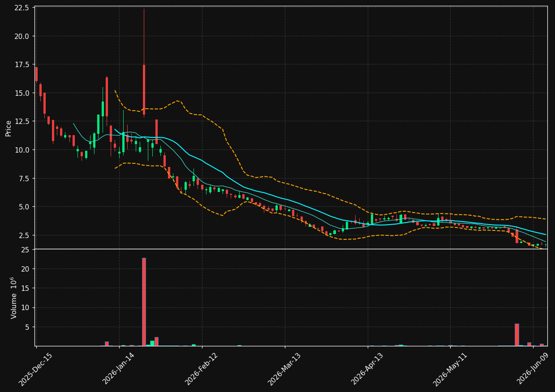Click the 15 volume tick label
555x392 pixels.
point(25,288)
